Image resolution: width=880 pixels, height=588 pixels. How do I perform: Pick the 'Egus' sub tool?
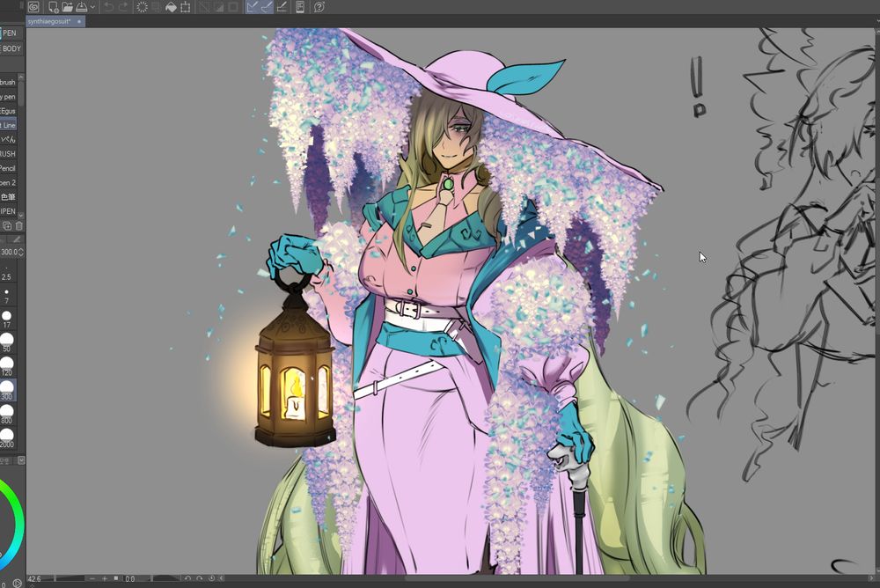click(8, 111)
